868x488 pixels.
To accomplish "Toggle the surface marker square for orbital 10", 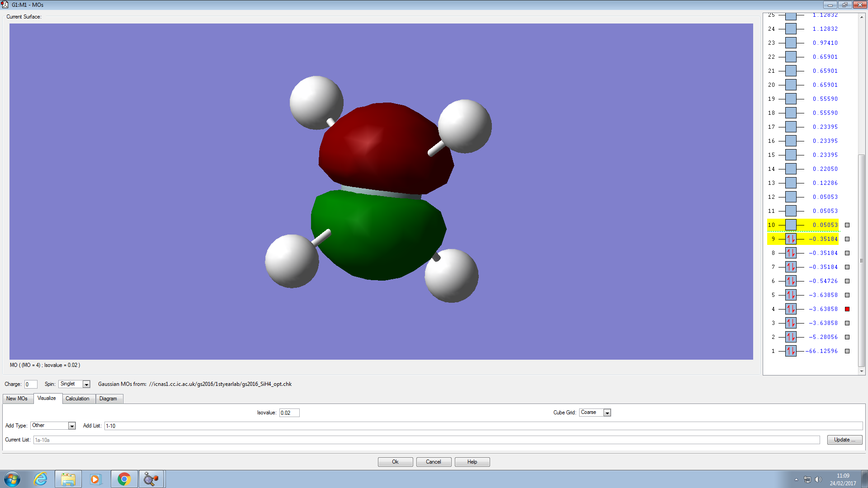I will [847, 225].
